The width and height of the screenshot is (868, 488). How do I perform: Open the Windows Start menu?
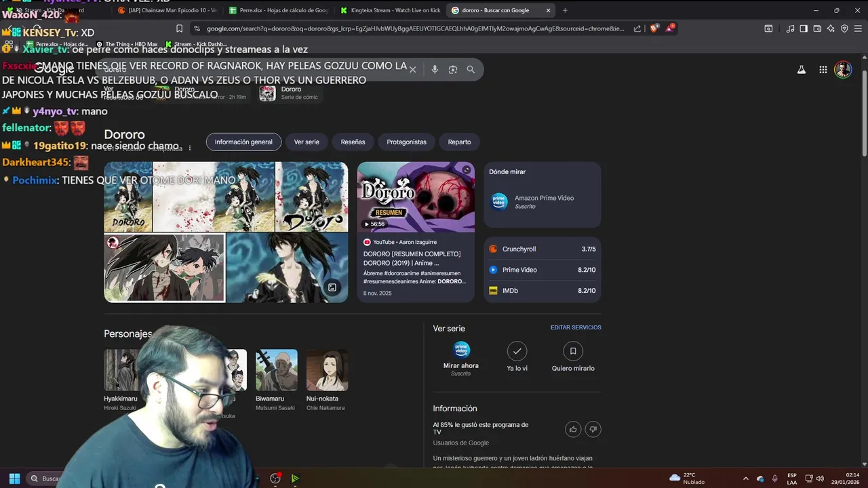[x=14, y=479]
